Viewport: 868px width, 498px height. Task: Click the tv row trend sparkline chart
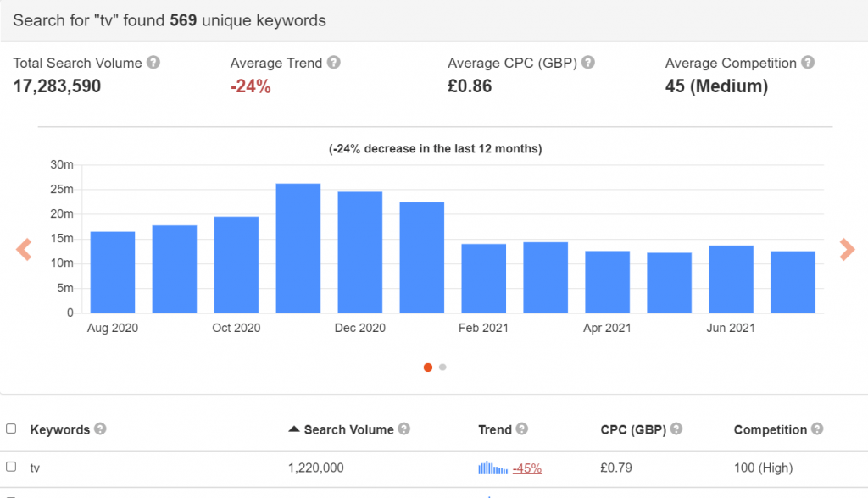493,468
